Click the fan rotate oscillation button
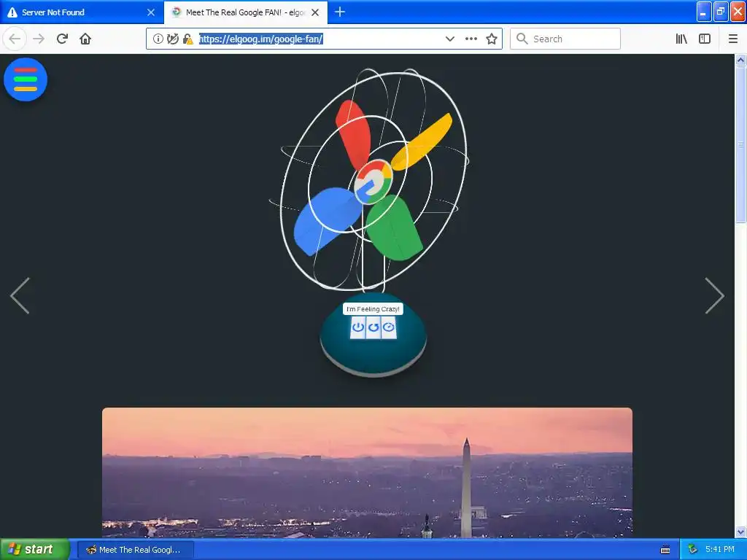This screenshot has height=560, width=747. (373, 327)
